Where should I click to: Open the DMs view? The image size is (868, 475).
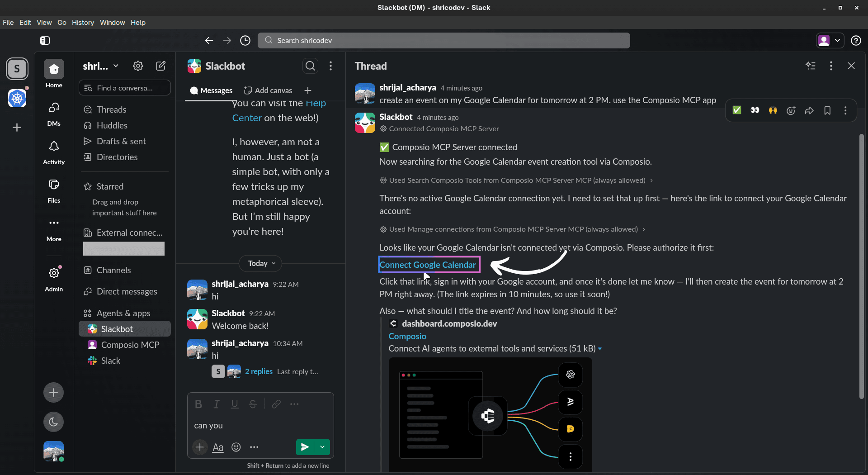(54, 114)
